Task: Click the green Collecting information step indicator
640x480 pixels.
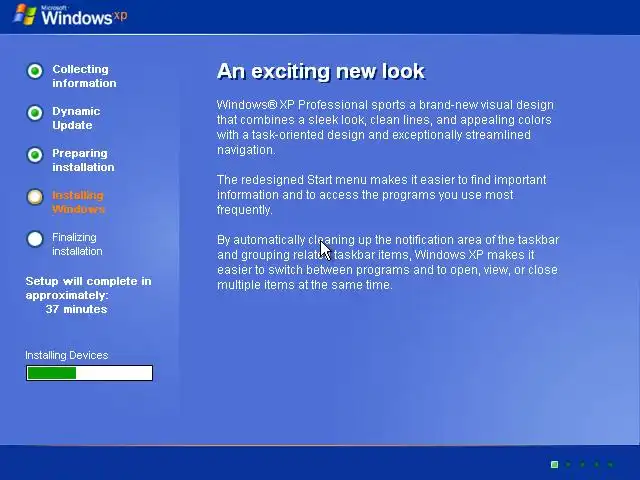Action: point(35,71)
